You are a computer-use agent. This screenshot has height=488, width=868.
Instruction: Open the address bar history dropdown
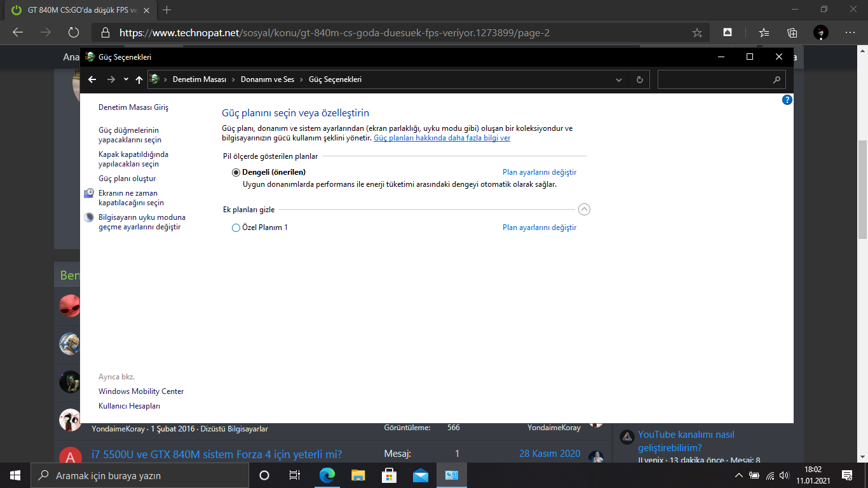click(x=619, y=79)
